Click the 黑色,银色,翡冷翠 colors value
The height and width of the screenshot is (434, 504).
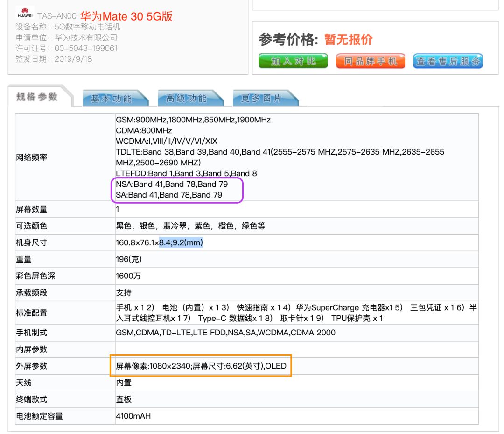tap(190, 226)
